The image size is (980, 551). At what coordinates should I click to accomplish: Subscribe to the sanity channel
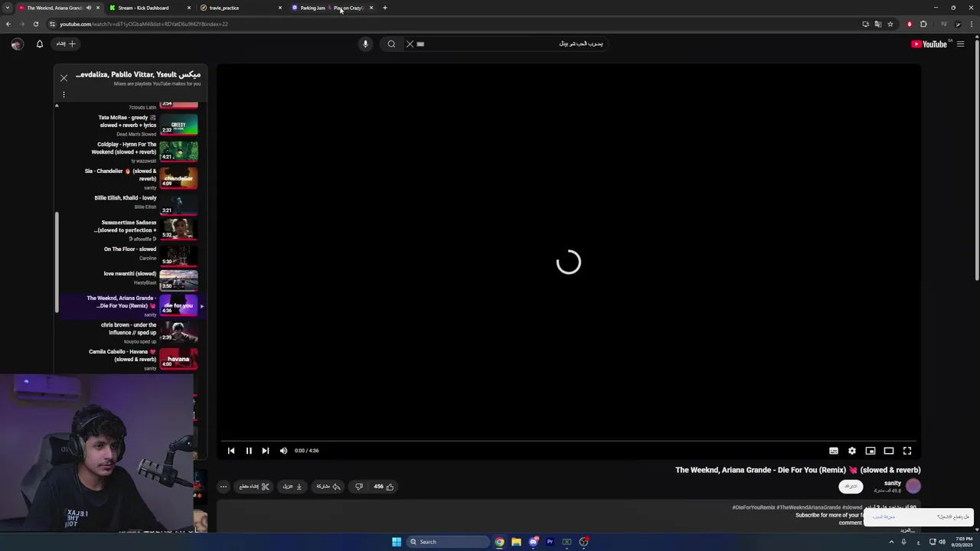pyautogui.click(x=851, y=487)
